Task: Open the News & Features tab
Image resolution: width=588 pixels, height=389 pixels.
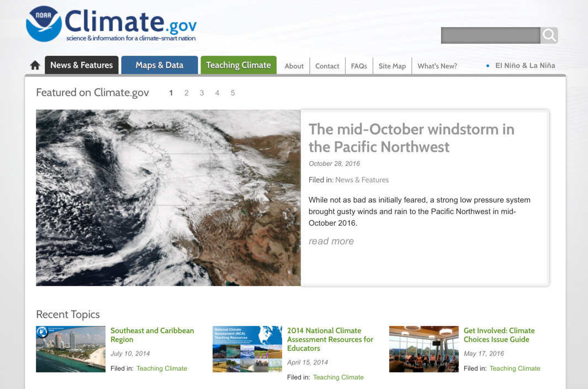Action: 81,65
